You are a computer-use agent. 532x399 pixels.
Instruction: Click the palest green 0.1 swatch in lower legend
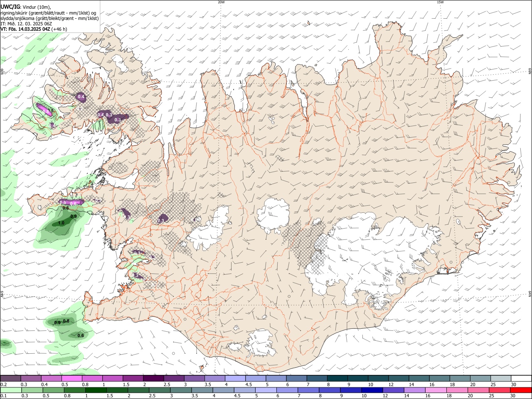[x=10, y=390]
